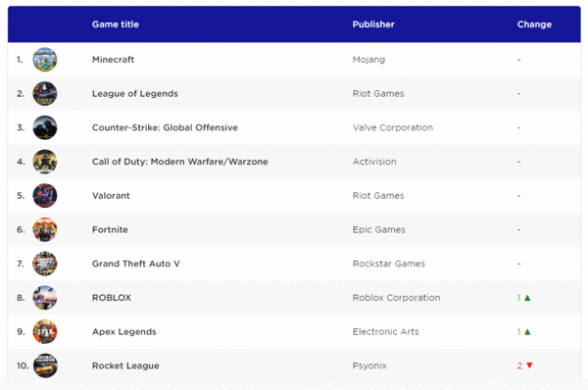This screenshot has height=390, width=588.
Task: Click the Rockstar Games publisher name
Action: (389, 264)
